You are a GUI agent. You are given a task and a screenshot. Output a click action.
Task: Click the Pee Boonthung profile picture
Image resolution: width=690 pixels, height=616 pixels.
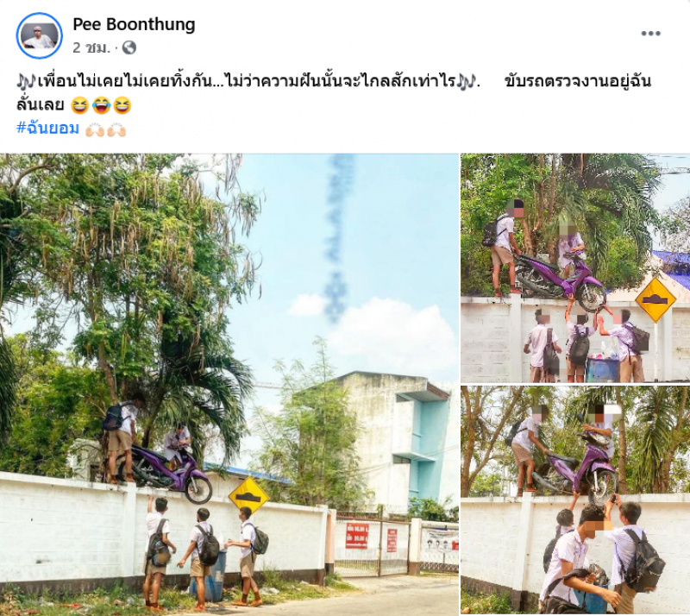pos(39,35)
